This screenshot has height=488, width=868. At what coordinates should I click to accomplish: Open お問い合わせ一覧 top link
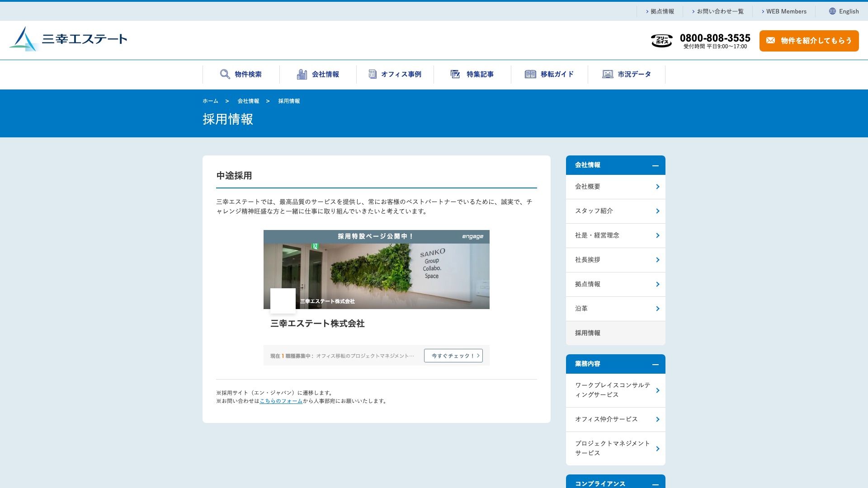point(718,11)
